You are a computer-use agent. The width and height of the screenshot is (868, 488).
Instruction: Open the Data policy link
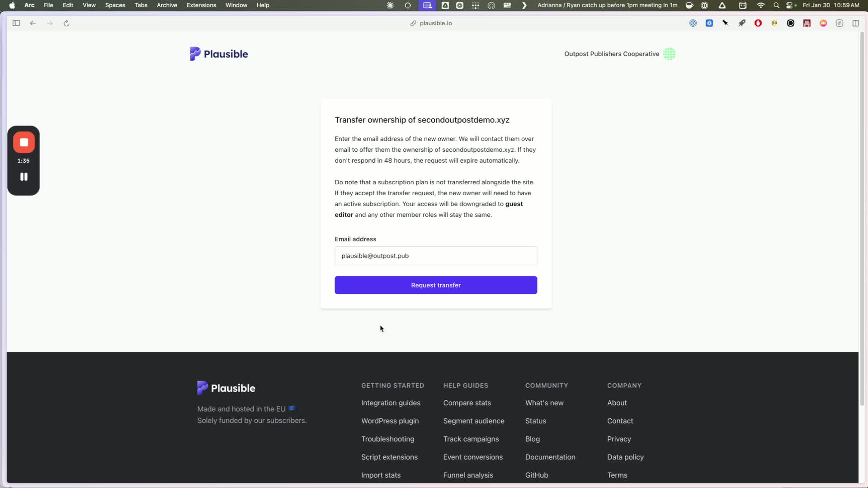pyautogui.click(x=625, y=457)
